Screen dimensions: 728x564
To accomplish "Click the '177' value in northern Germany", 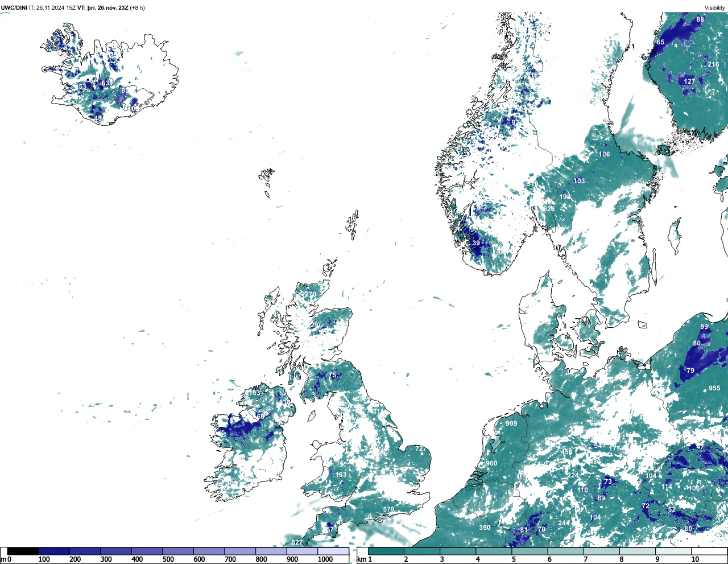I will click(x=614, y=448).
